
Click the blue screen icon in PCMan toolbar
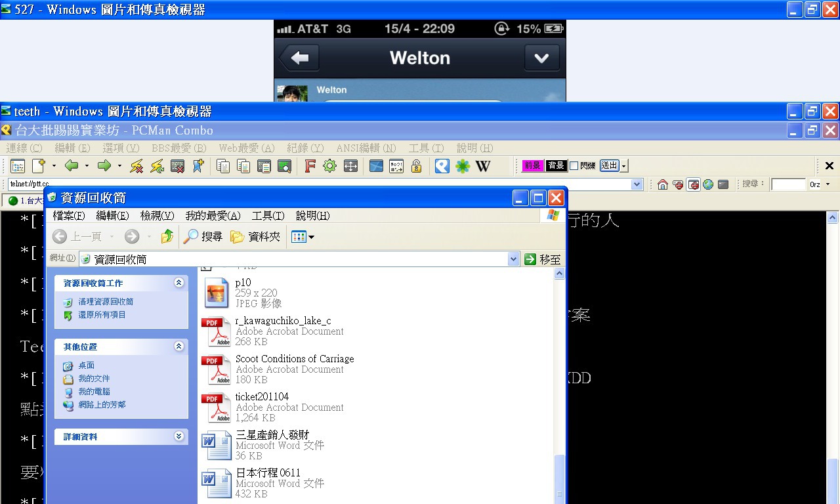tap(376, 166)
